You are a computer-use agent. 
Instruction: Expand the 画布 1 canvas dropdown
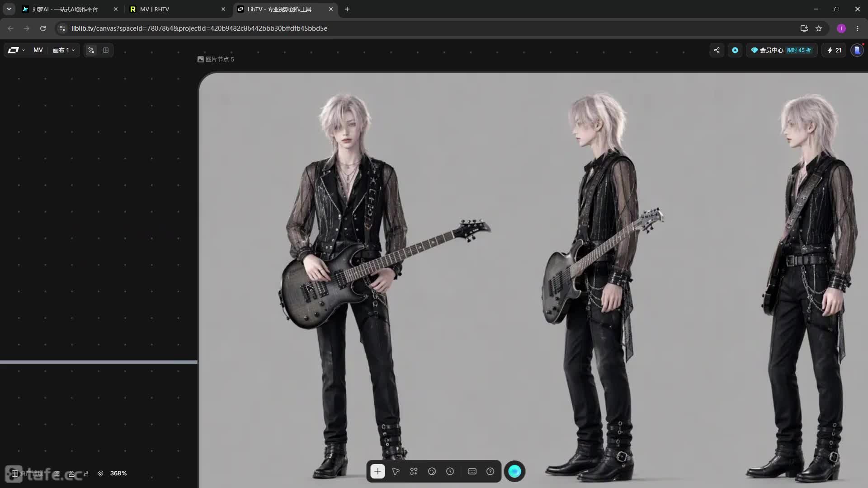coord(64,50)
